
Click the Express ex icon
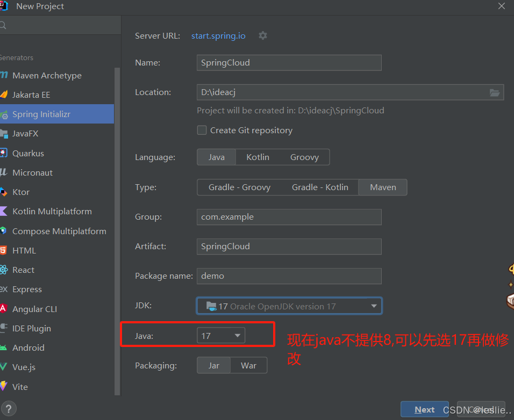coord(4,289)
